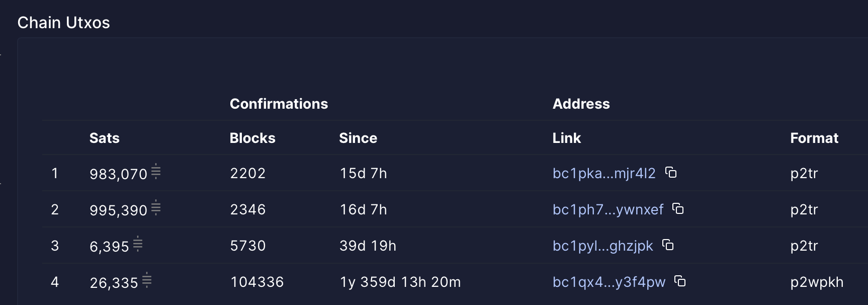Copy address bc1pyl...ghzjpk via copy icon
The width and height of the screenshot is (868, 305).
tap(668, 245)
